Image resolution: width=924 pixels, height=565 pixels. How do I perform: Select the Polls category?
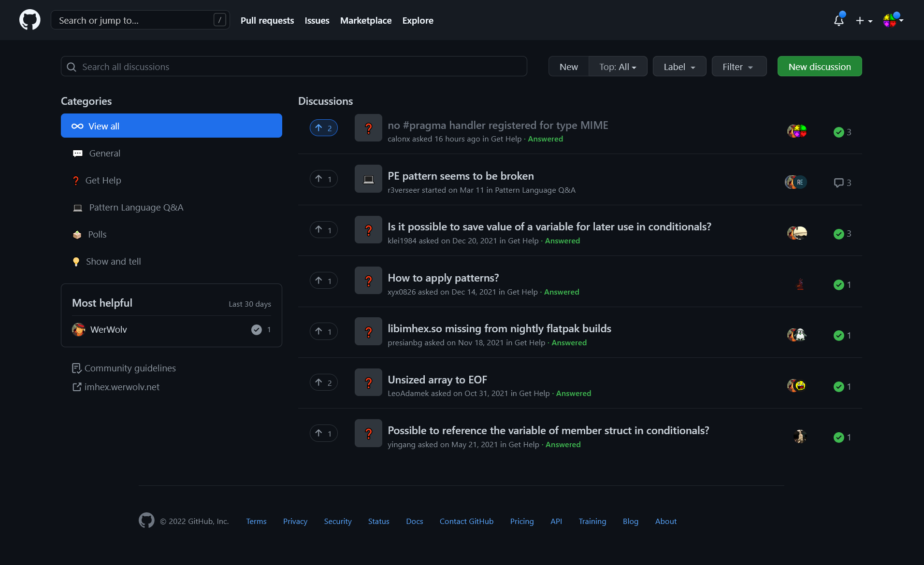coord(172,234)
